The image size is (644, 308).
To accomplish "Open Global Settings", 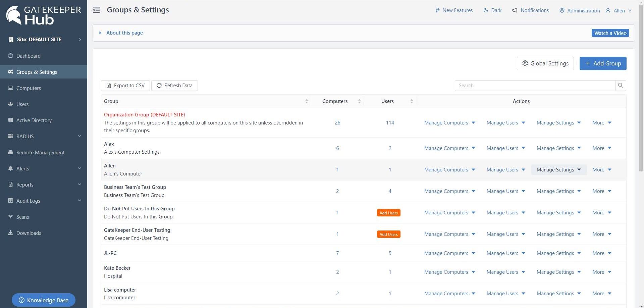I will [545, 63].
